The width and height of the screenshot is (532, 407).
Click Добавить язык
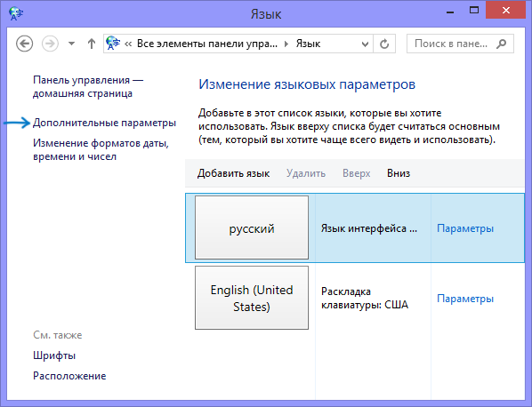233,173
